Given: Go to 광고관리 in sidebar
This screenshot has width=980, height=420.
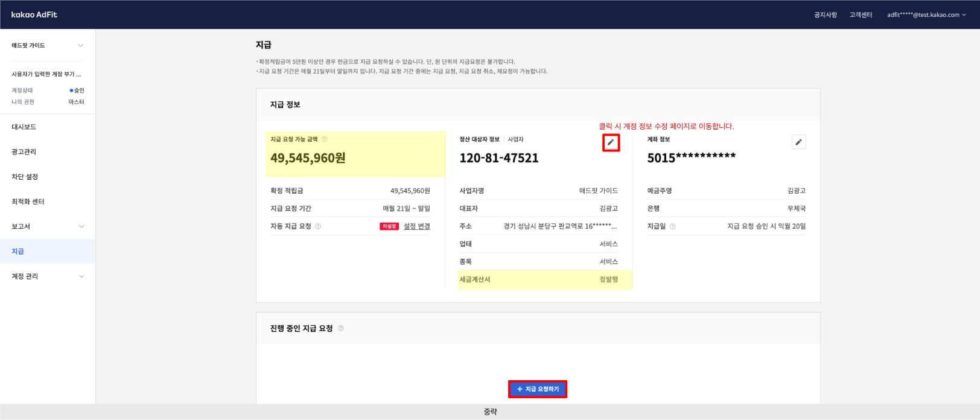Looking at the screenshot, I should 24,152.
